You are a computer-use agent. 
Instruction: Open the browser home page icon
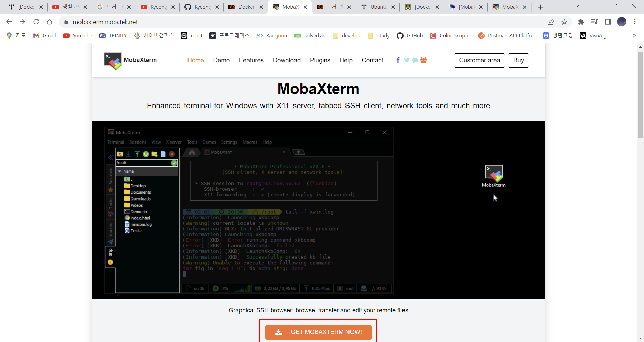pyautogui.click(x=49, y=22)
